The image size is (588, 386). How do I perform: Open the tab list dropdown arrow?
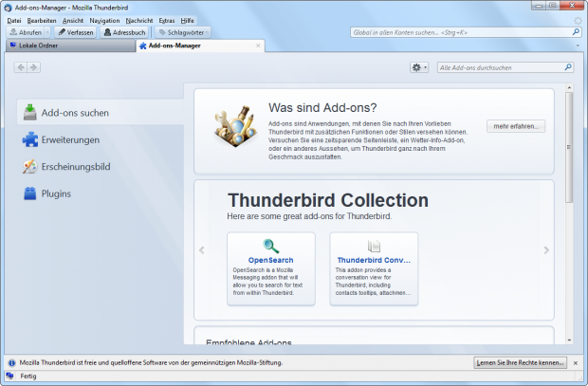coord(578,46)
